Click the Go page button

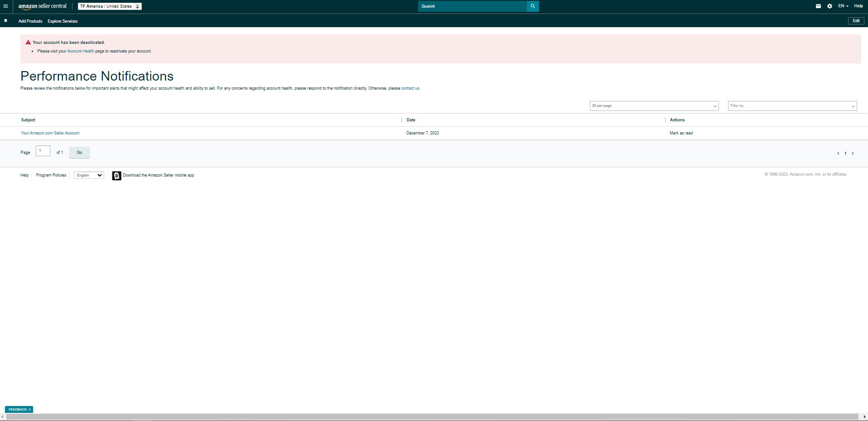tap(79, 153)
